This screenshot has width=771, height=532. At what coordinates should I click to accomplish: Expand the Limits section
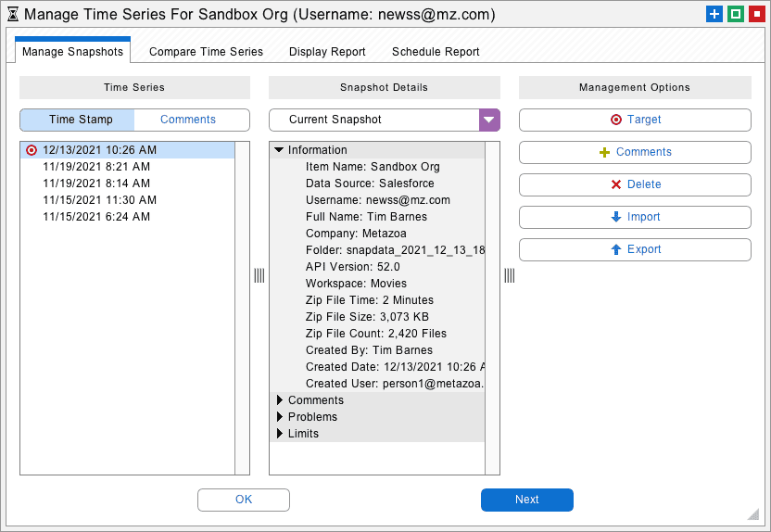(x=279, y=434)
